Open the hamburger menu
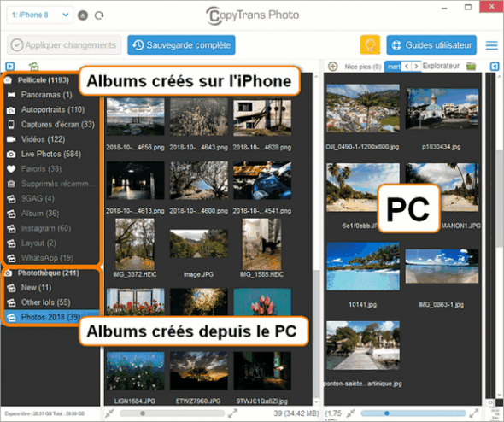The height and width of the screenshot is (422, 504). point(491,45)
